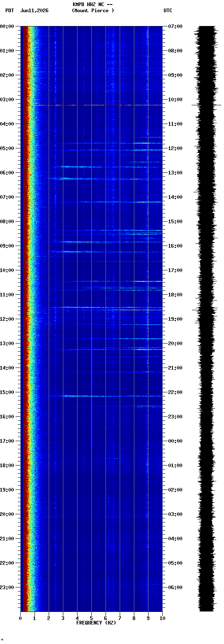Screen dimensions: 224x644
Task: Click the 22:00 UTC time label
Action: [x=175, y=392]
